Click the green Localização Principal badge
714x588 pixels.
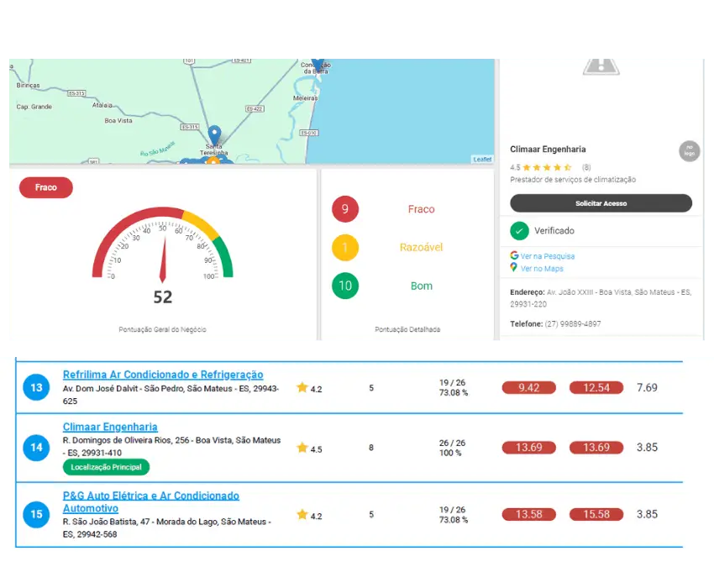click(106, 467)
